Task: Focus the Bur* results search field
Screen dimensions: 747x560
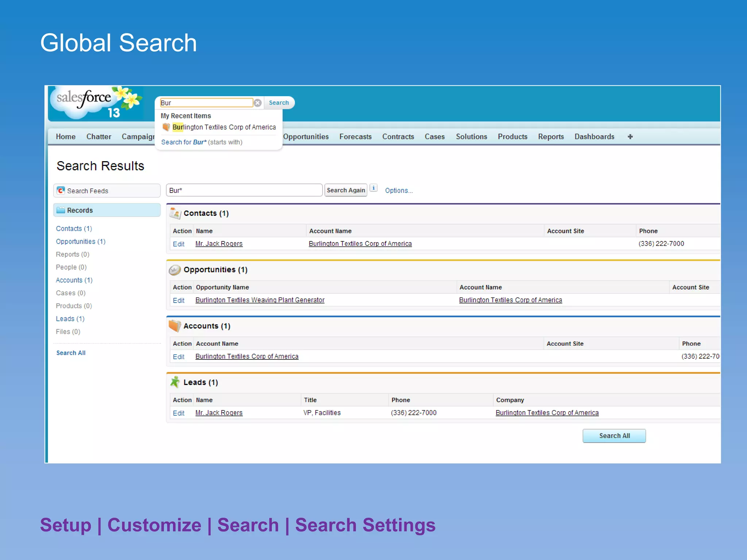Action: click(x=244, y=190)
